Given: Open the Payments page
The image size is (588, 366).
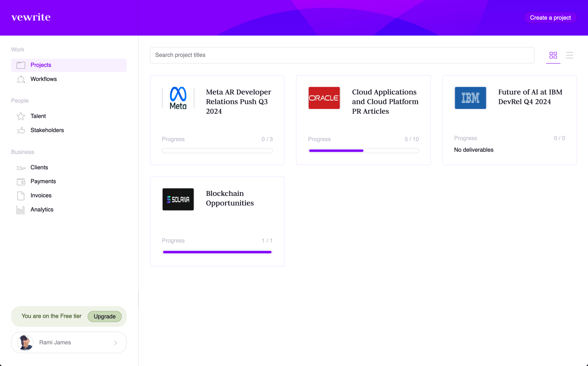Looking at the screenshot, I should 69,181.
